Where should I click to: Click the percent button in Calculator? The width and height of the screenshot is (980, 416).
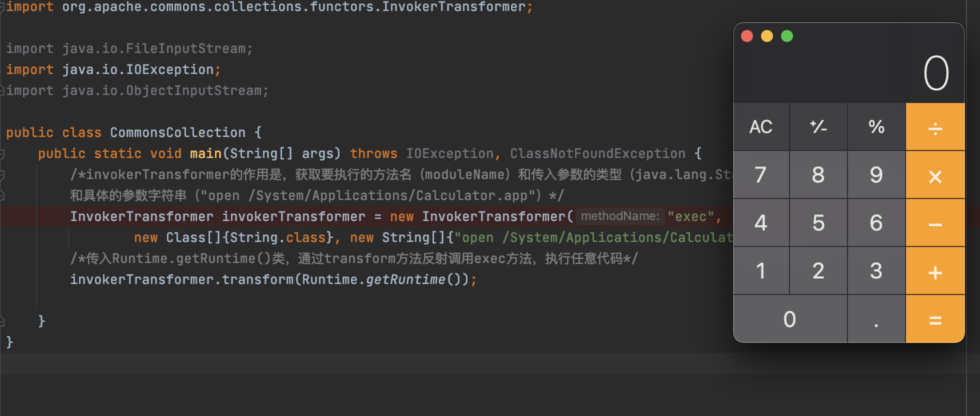876,127
